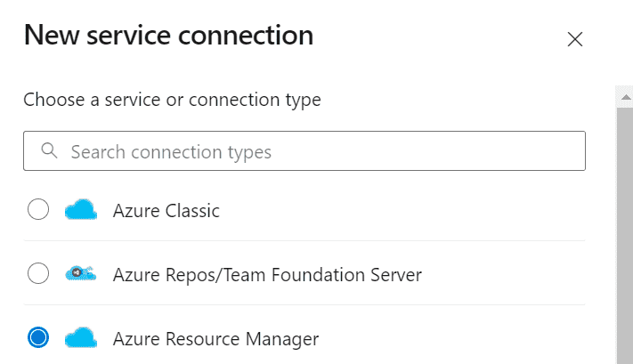This screenshot has width=633, height=364.
Task: Click the New service connection heading
Action: point(169,35)
